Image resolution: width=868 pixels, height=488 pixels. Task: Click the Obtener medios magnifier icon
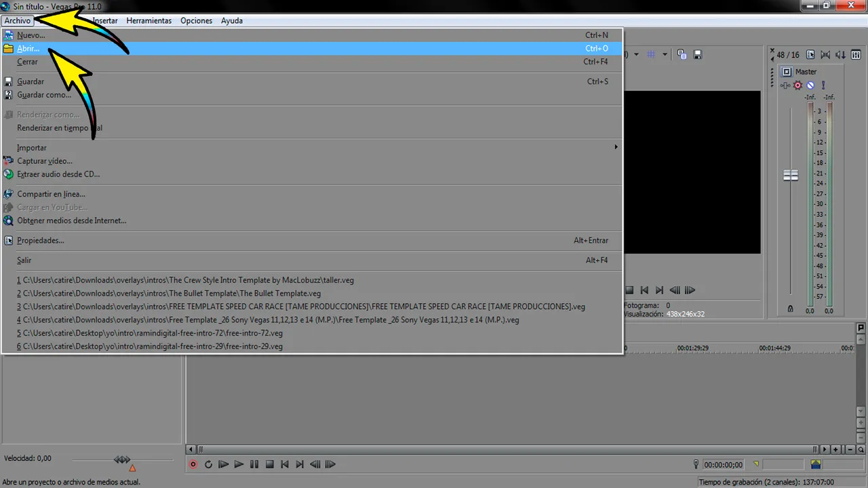[x=9, y=220]
